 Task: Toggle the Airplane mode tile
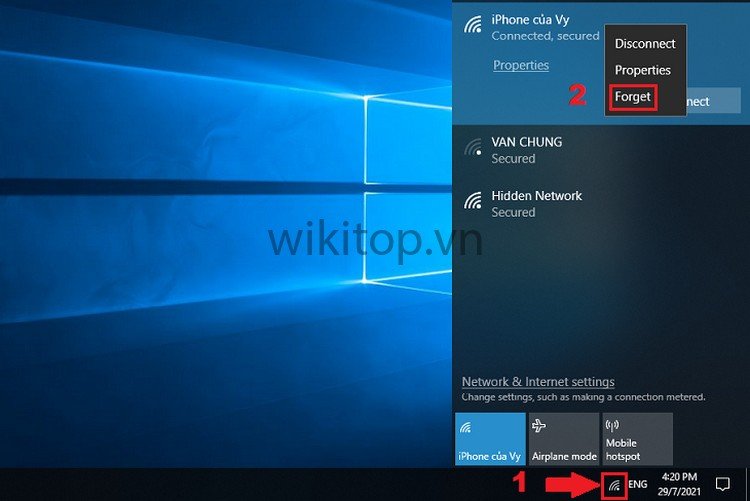[564, 438]
